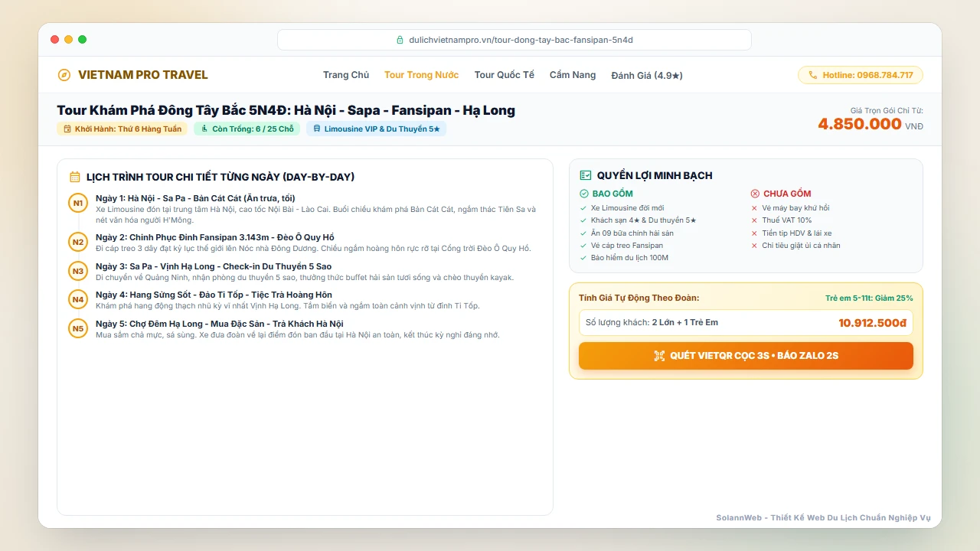Click the Ngày 2: Chinh Phục Đỉnh Fansipan title
Image resolution: width=980 pixels, height=551 pixels.
215,237
